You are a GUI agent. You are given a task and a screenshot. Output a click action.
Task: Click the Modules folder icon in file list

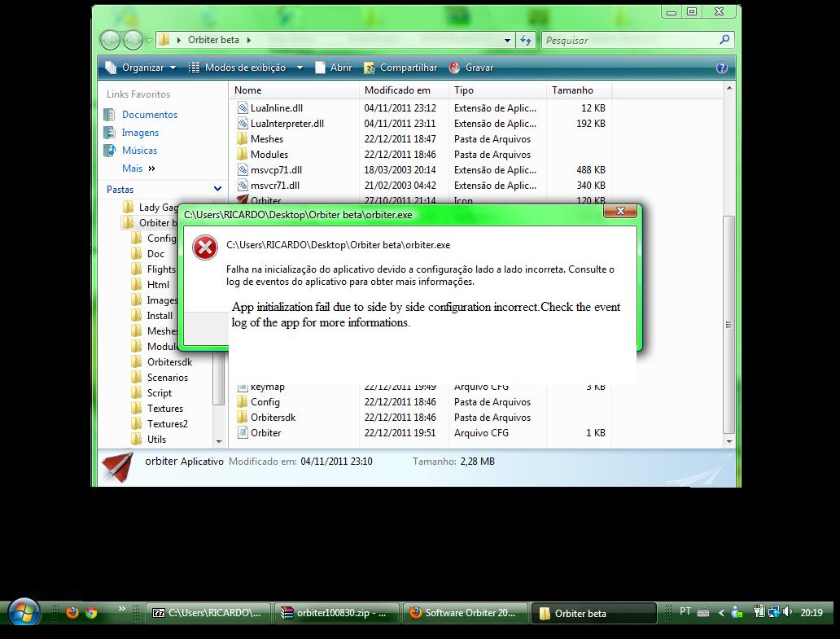click(243, 155)
